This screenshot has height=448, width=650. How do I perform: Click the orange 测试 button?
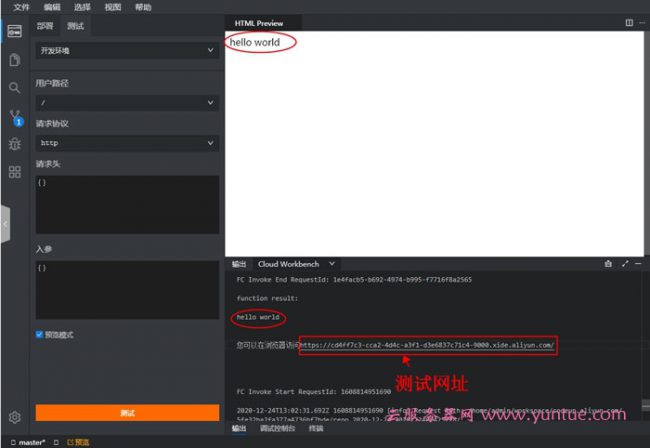[x=127, y=412]
